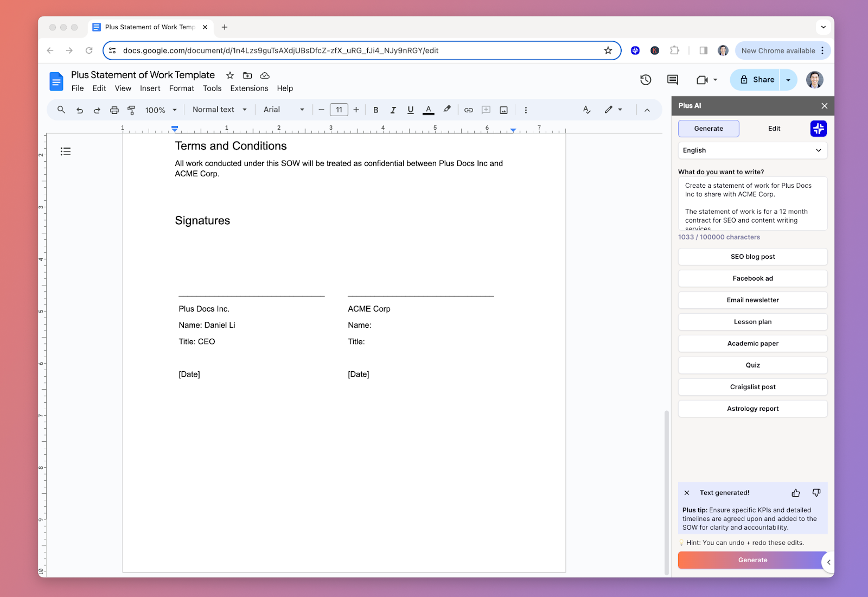Open the comments panel icon

[x=673, y=80]
